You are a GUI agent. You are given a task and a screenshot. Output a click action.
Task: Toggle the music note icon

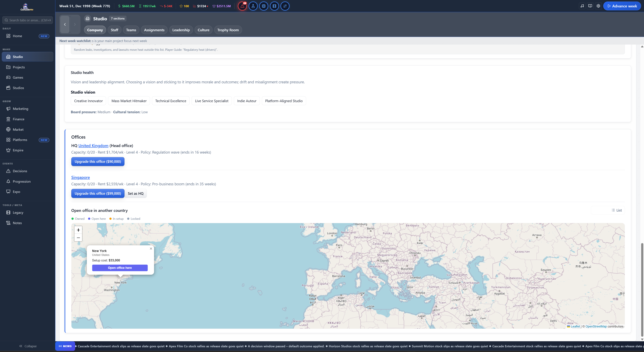coord(582,6)
